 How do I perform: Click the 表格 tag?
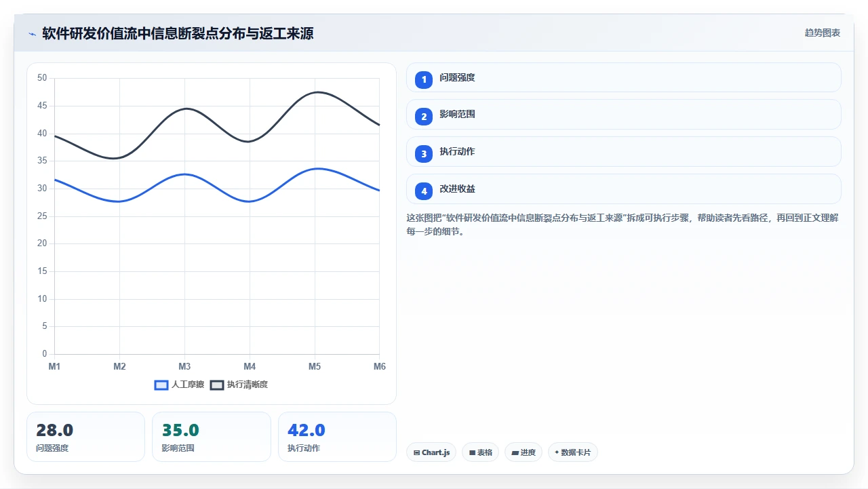(481, 452)
